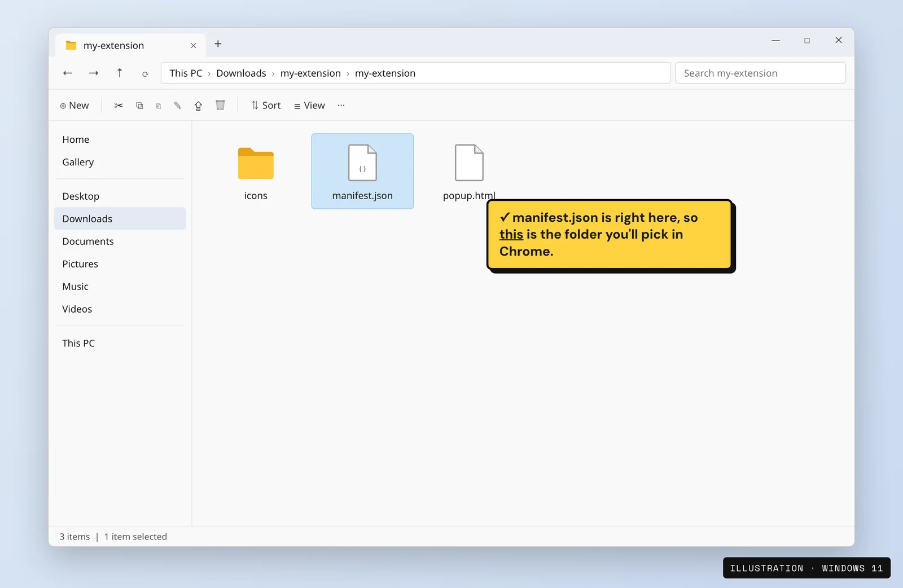Select Downloads in the sidebar
The height and width of the screenshot is (588, 903).
pyautogui.click(x=120, y=219)
